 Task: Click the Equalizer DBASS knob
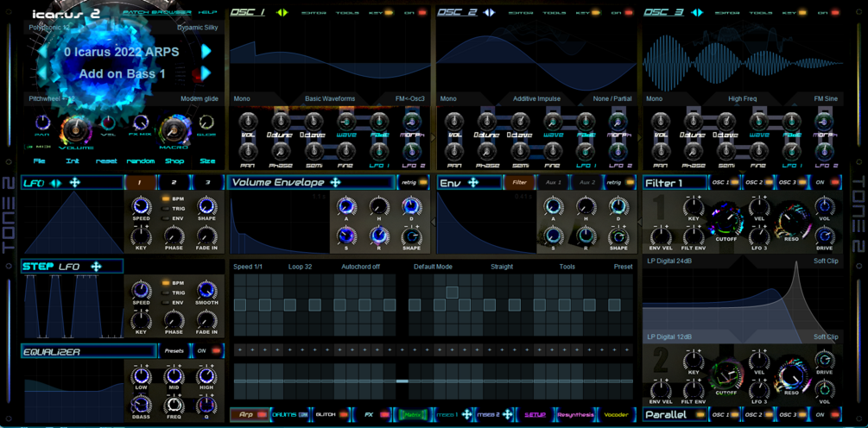coord(141,406)
